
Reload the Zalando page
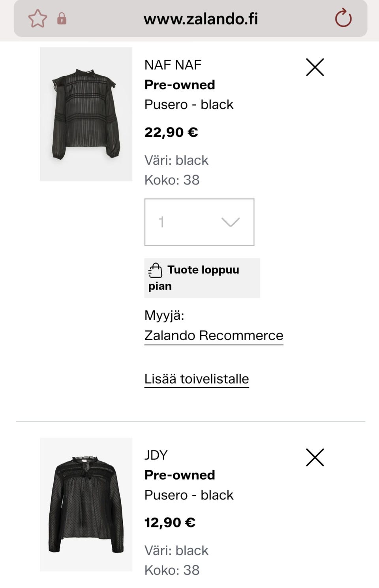point(343,18)
